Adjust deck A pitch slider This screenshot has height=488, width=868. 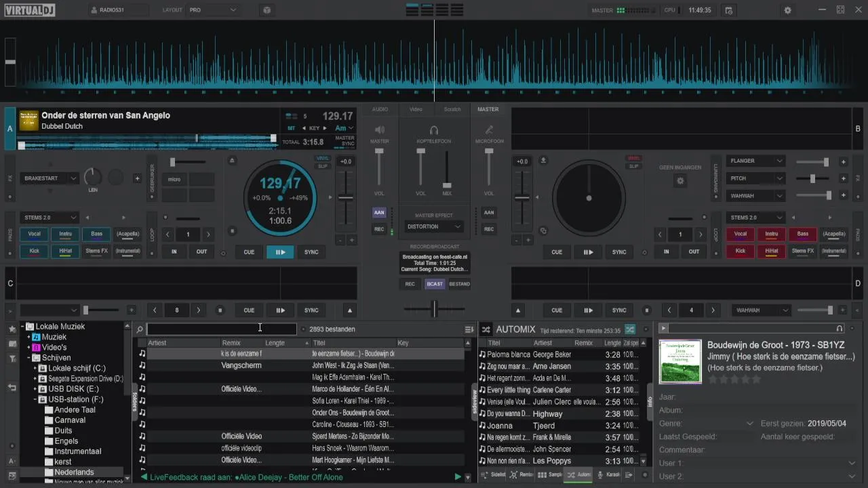[x=346, y=198]
